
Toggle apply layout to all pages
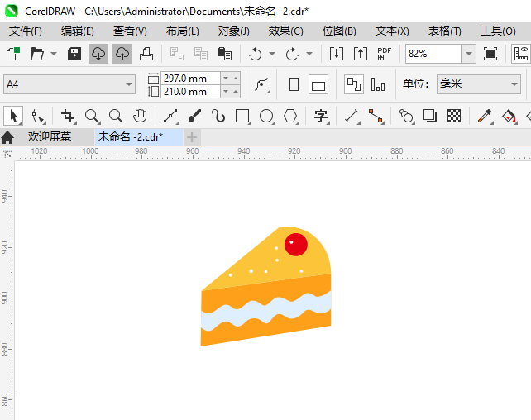pos(354,84)
